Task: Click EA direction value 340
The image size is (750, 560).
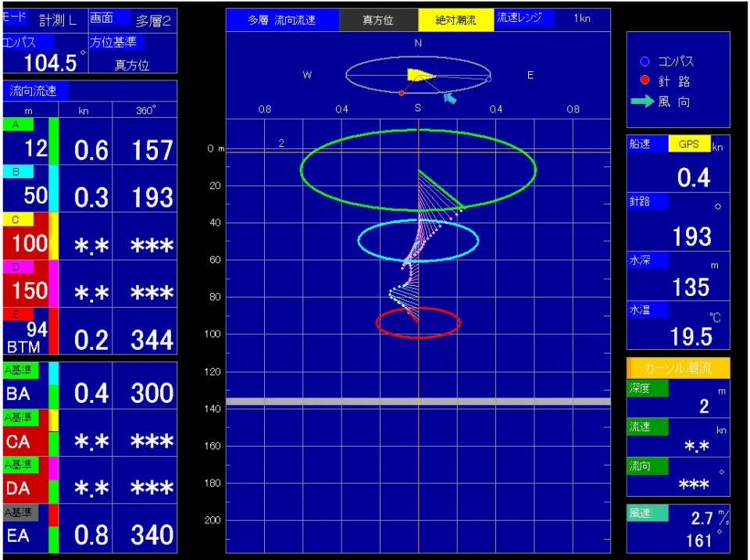Action: click(152, 535)
